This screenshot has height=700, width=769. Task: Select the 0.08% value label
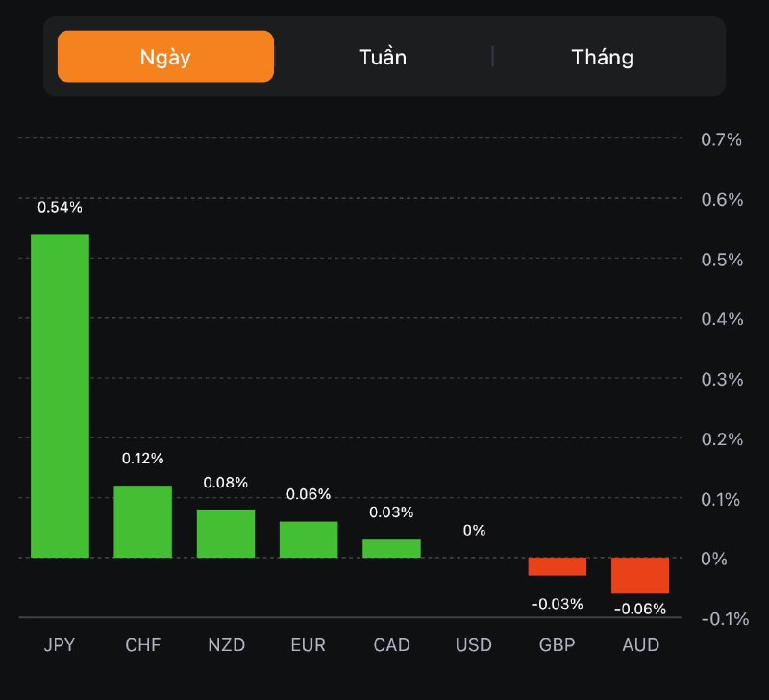click(226, 482)
